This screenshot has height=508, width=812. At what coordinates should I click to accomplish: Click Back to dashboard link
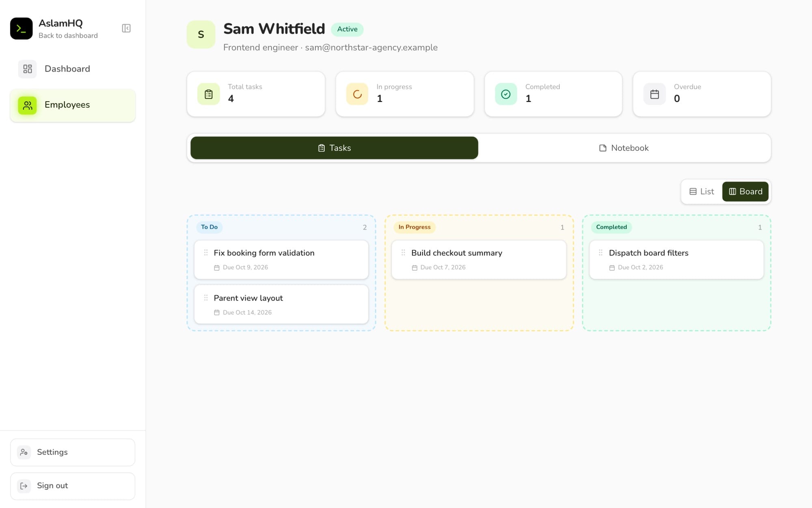tap(68, 36)
